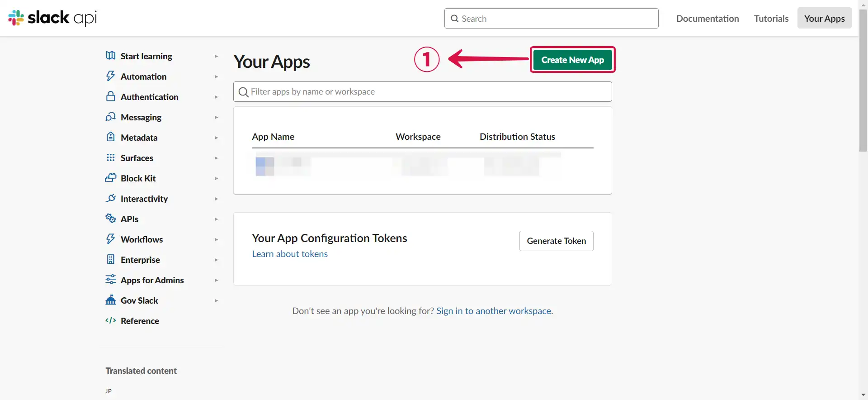Viewport: 868px width, 400px height.
Task: Click the Automation lightning bolt icon
Action: 110,76
